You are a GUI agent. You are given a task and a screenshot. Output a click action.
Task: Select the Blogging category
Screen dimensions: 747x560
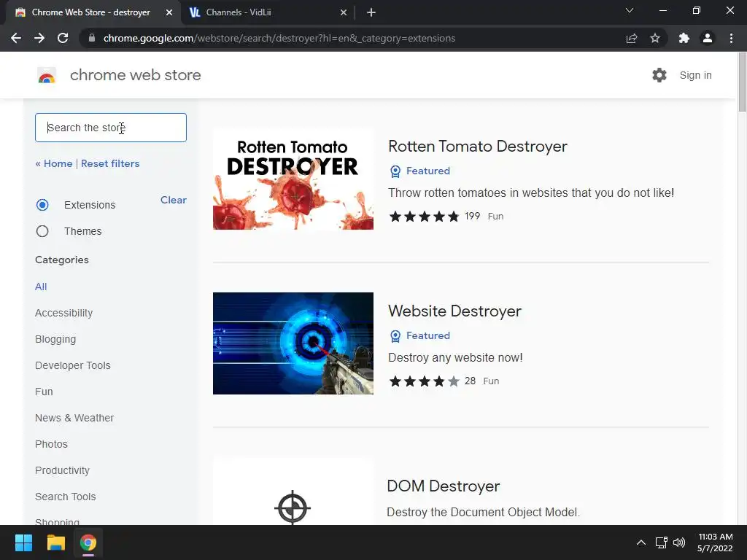[55, 339]
